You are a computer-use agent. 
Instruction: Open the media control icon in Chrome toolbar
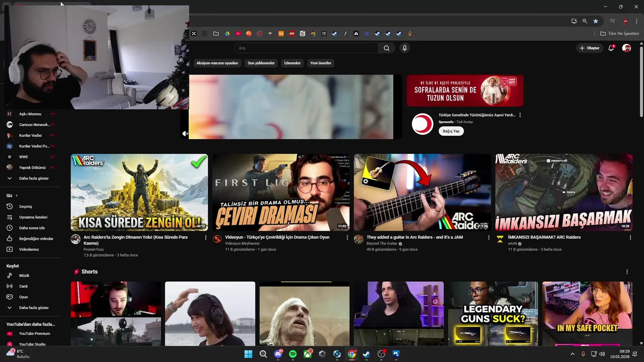612,21
